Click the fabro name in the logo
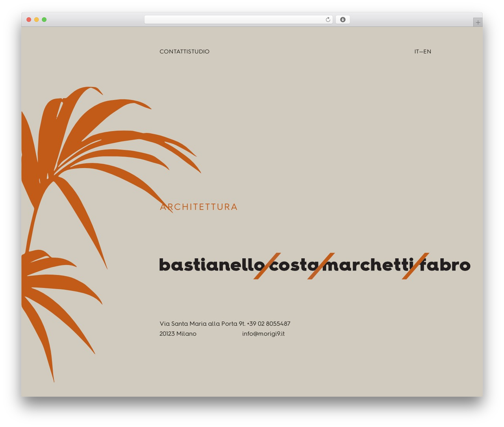 coord(445,264)
